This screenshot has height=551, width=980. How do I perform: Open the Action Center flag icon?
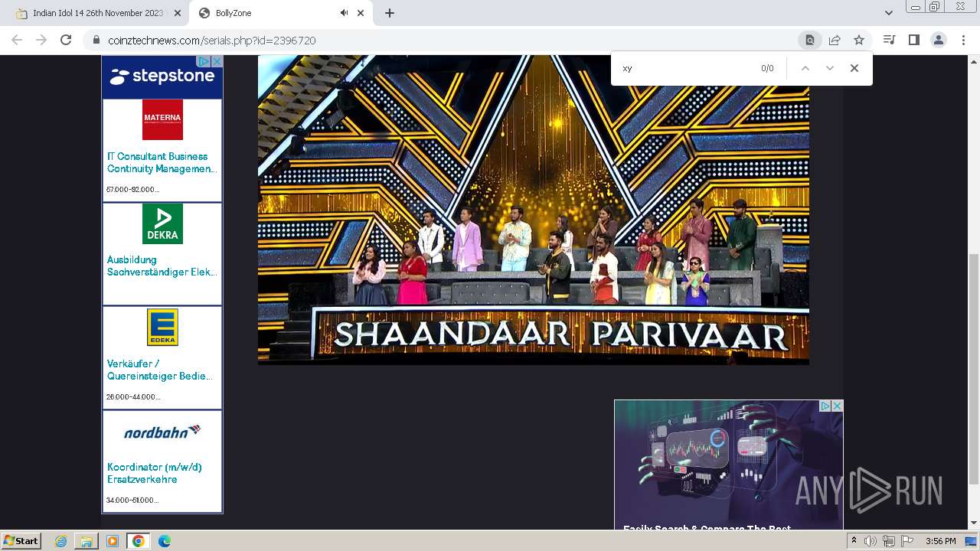[907, 541]
